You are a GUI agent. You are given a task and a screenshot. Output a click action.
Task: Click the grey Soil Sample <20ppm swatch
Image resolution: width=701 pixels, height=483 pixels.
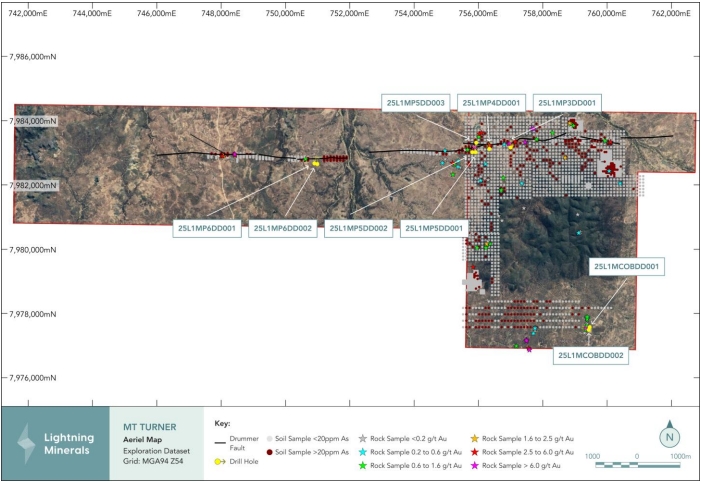pyautogui.click(x=270, y=439)
